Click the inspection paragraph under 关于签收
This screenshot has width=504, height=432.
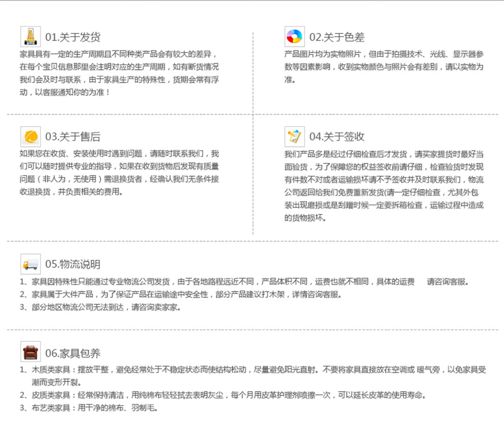pyautogui.click(x=384, y=186)
